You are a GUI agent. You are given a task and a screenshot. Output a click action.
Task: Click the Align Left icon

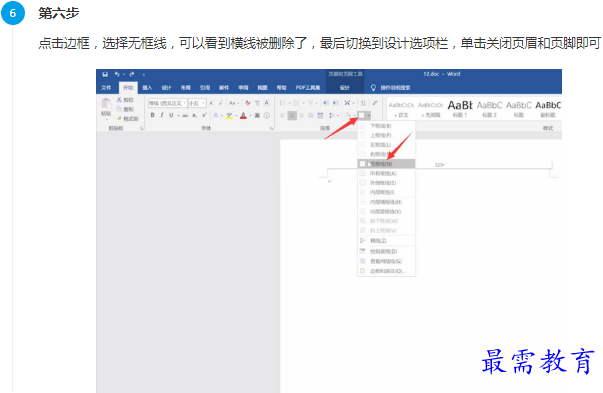[x=282, y=115]
